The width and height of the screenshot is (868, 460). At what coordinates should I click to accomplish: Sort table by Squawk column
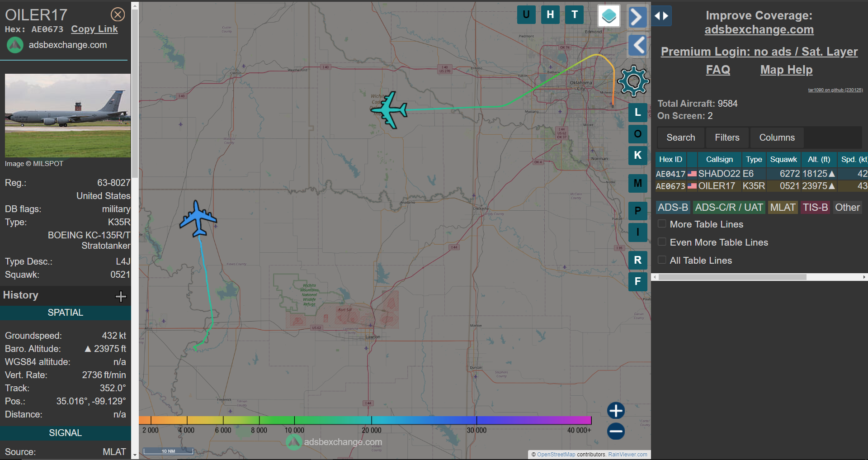click(783, 159)
